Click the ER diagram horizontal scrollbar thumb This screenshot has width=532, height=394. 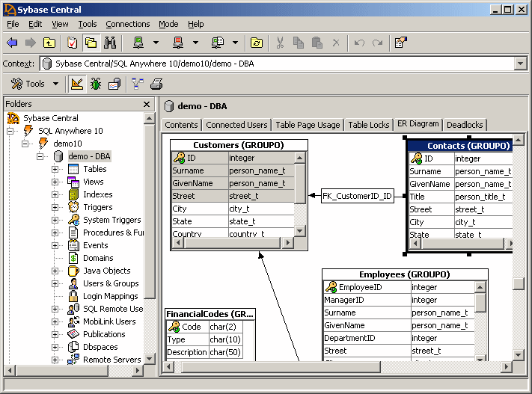pos(281,366)
